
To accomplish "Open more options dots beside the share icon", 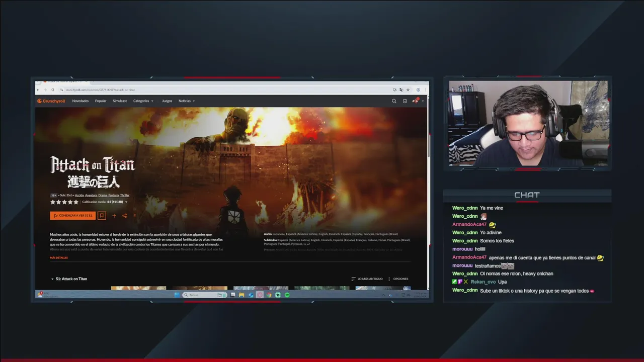I will [x=134, y=216].
